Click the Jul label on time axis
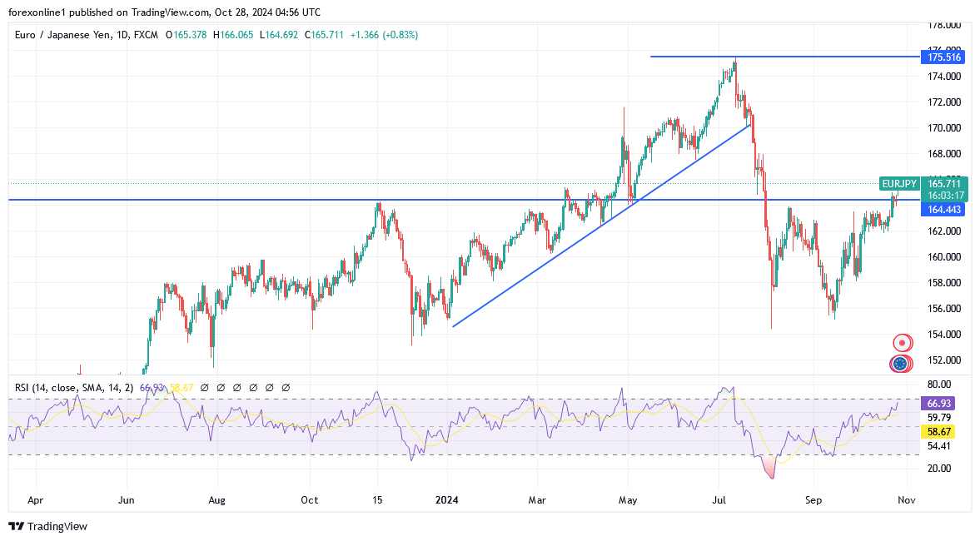The width and height of the screenshot is (980, 541). tap(719, 500)
